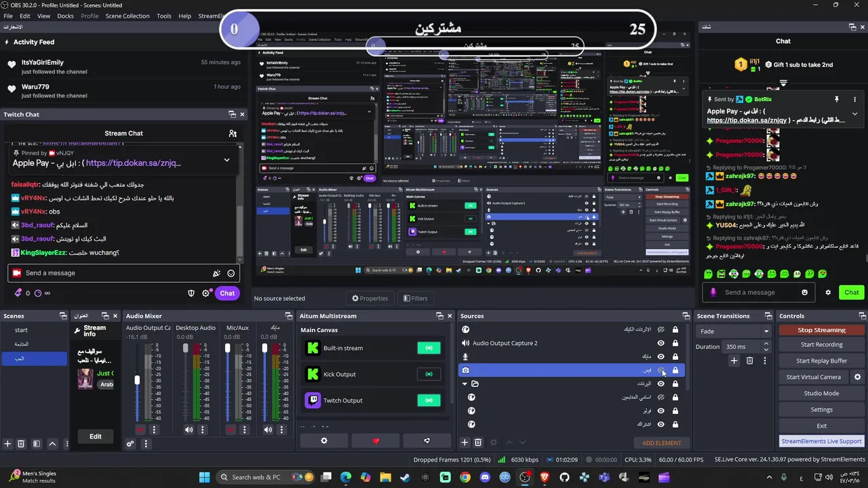Open the Profile menu
Image resolution: width=868 pixels, height=488 pixels.
pos(90,16)
